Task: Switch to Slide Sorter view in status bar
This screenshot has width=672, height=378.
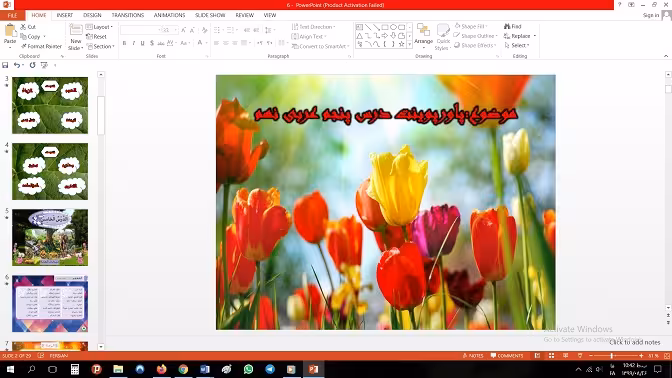Action: [552, 356]
